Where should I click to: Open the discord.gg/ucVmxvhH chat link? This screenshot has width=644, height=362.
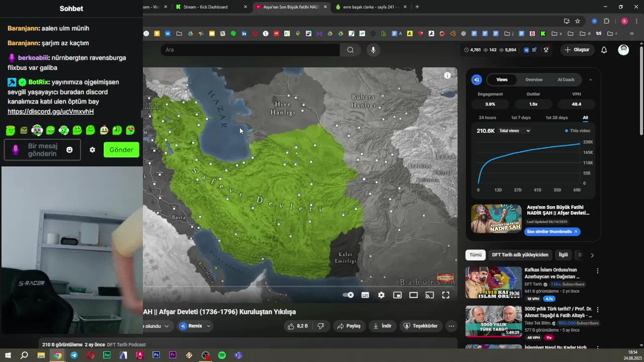pos(50,112)
